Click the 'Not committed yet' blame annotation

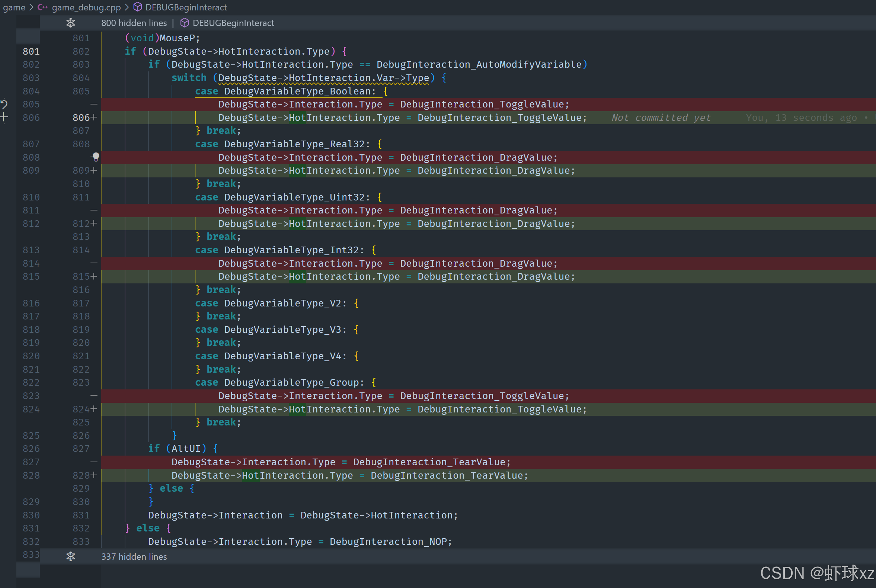661,118
